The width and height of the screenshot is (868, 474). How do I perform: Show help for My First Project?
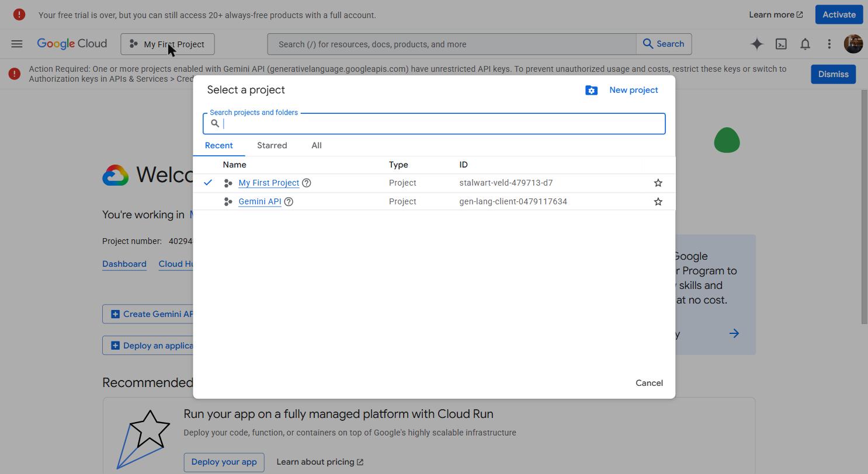pyautogui.click(x=307, y=183)
